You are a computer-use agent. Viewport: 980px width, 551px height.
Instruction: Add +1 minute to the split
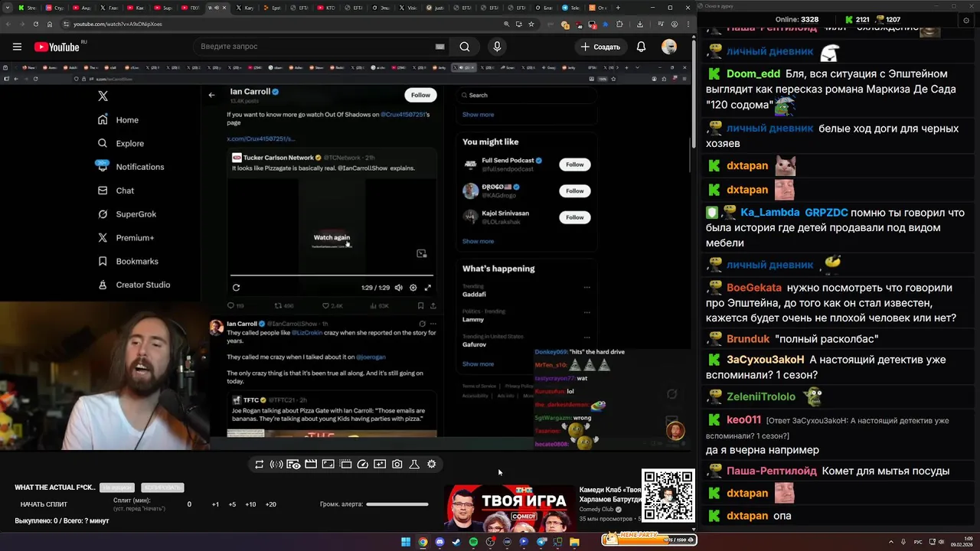(215, 504)
